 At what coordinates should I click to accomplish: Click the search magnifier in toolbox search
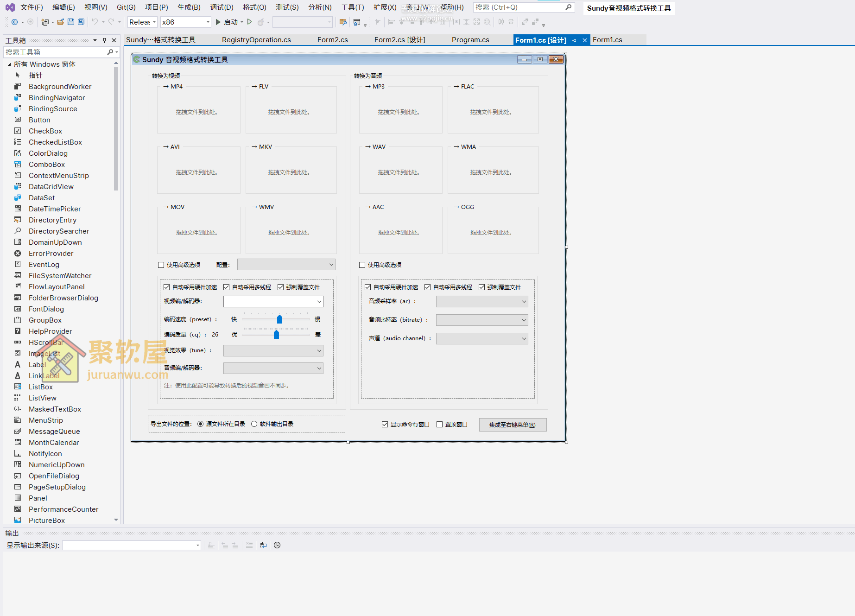click(x=110, y=52)
